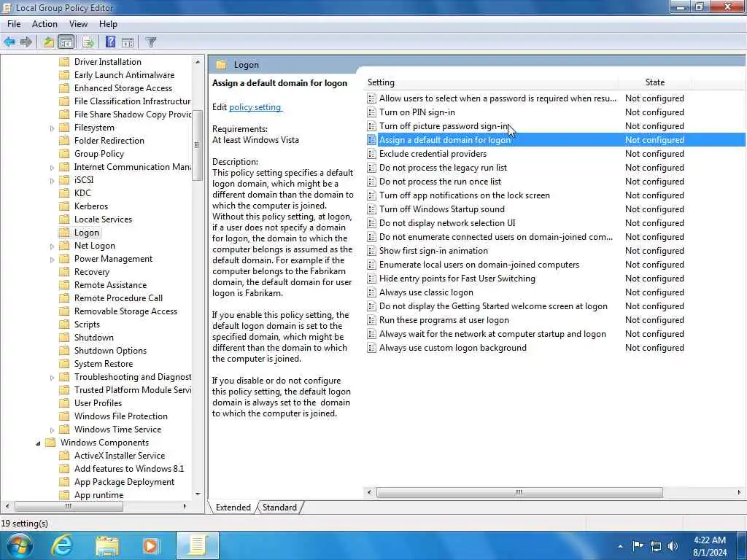The width and height of the screenshot is (747, 560).
Task: Click policy icon for Exclude credential providers
Action: 371,154
